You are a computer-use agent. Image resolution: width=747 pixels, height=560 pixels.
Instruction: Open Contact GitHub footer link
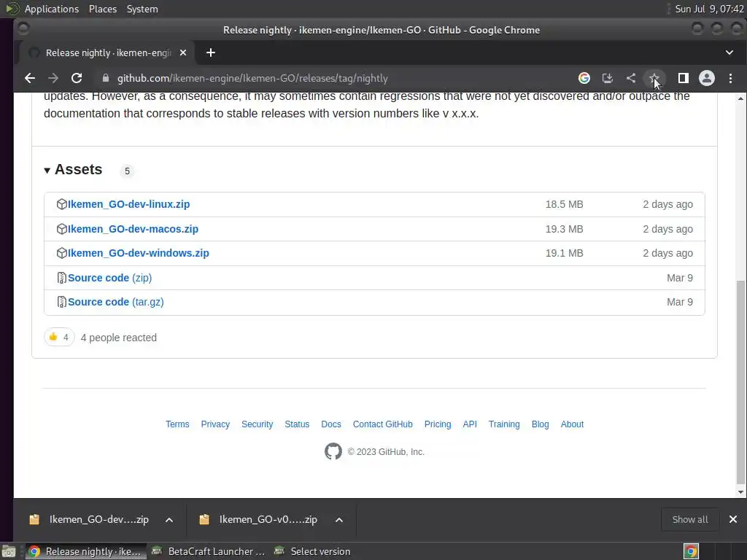click(382, 424)
